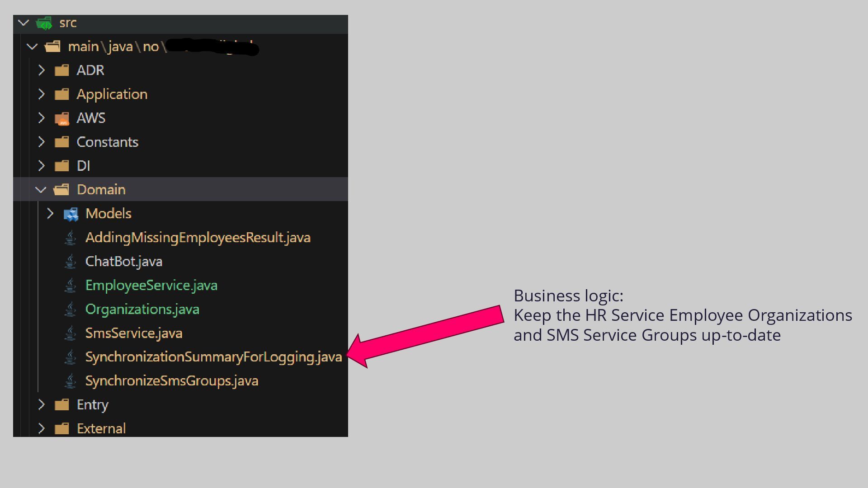Open Organizations.java file
Screen dimensions: 868x488
(x=142, y=310)
